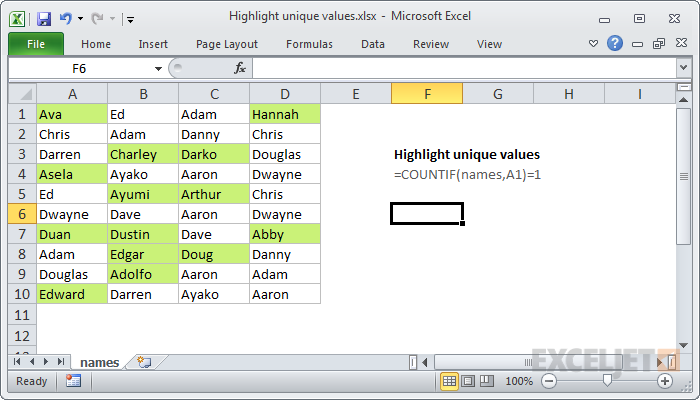Select cell containing Adolfo
This screenshot has width=700, height=400.
(x=143, y=274)
